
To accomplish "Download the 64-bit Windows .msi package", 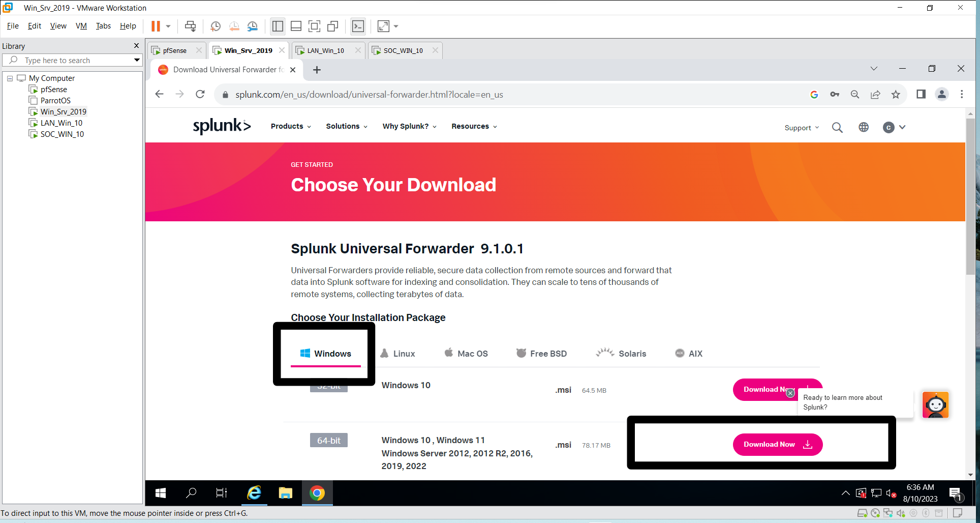I will [x=777, y=445].
